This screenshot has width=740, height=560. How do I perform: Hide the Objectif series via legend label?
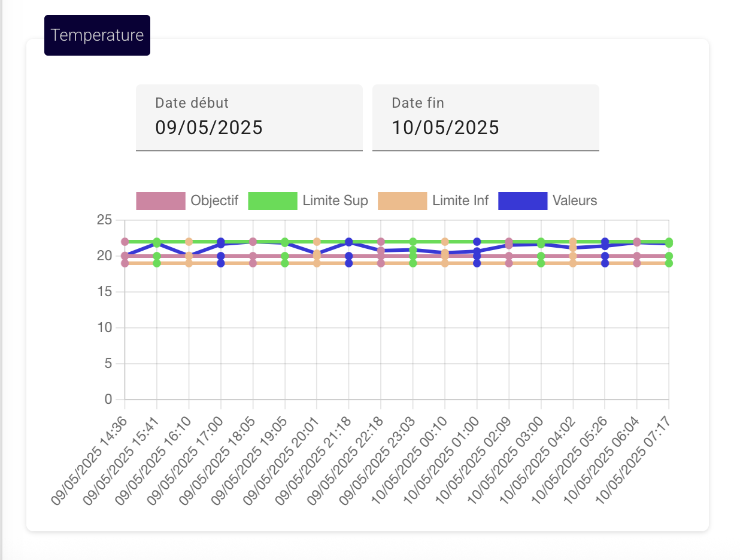[214, 201]
